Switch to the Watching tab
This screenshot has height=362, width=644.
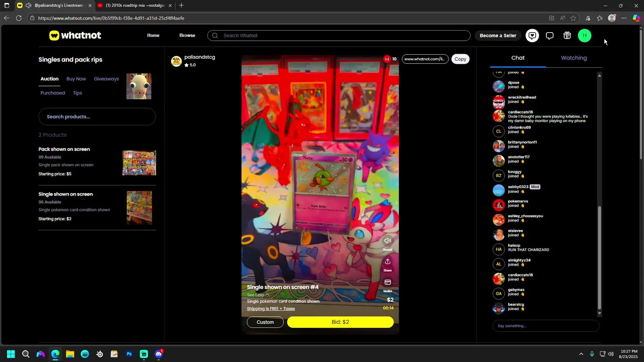[x=574, y=58]
